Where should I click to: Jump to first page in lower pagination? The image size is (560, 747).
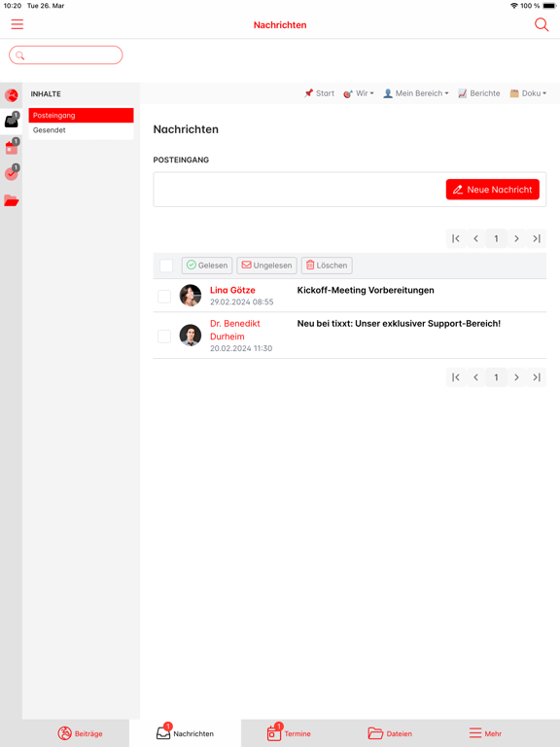456,377
